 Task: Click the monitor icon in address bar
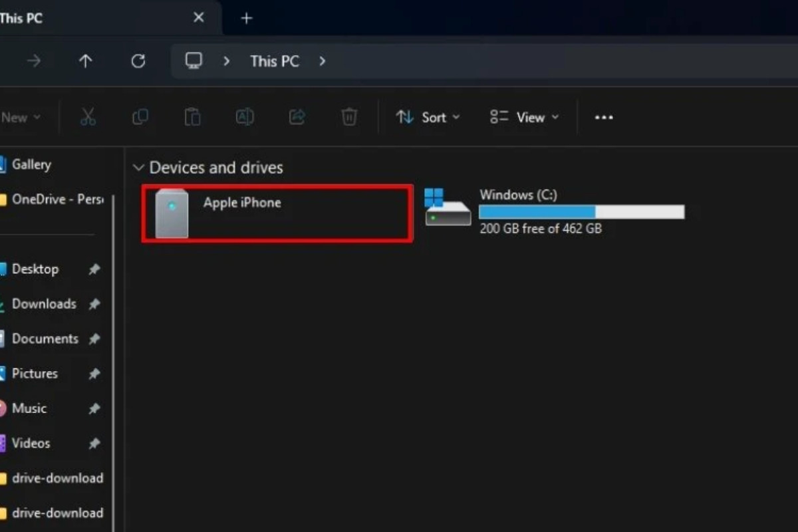click(x=194, y=61)
